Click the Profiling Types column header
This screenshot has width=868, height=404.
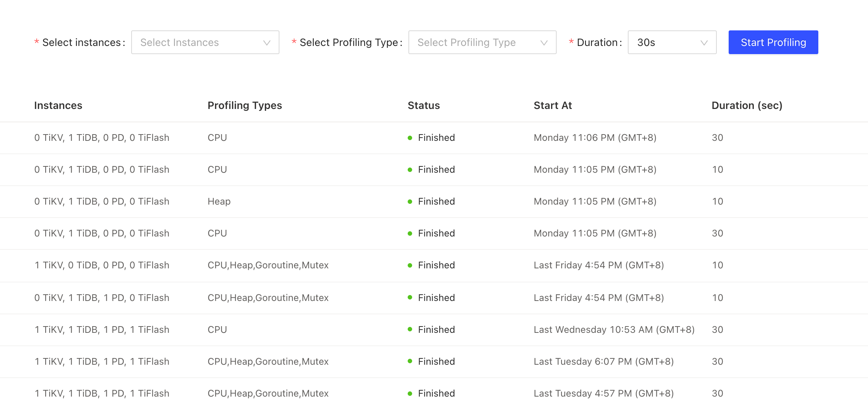point(245,106)
